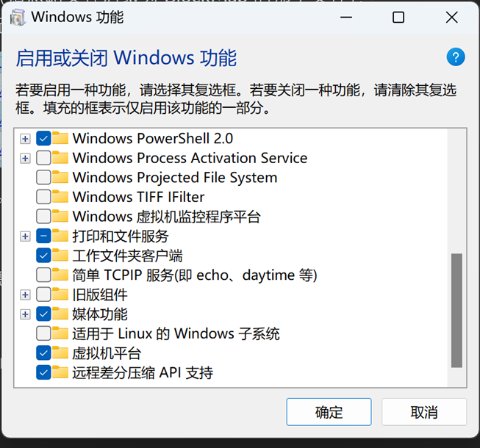Expand Windows Process Activation Service node
Image resolution: width=480 pixels, height=448 pixels.
[x=25, y=159]
